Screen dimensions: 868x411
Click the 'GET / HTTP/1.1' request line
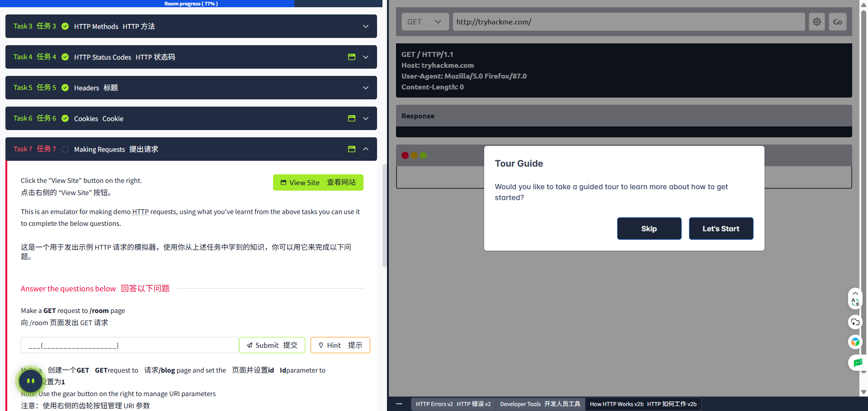pyautogui.click(x=427, y=55)
